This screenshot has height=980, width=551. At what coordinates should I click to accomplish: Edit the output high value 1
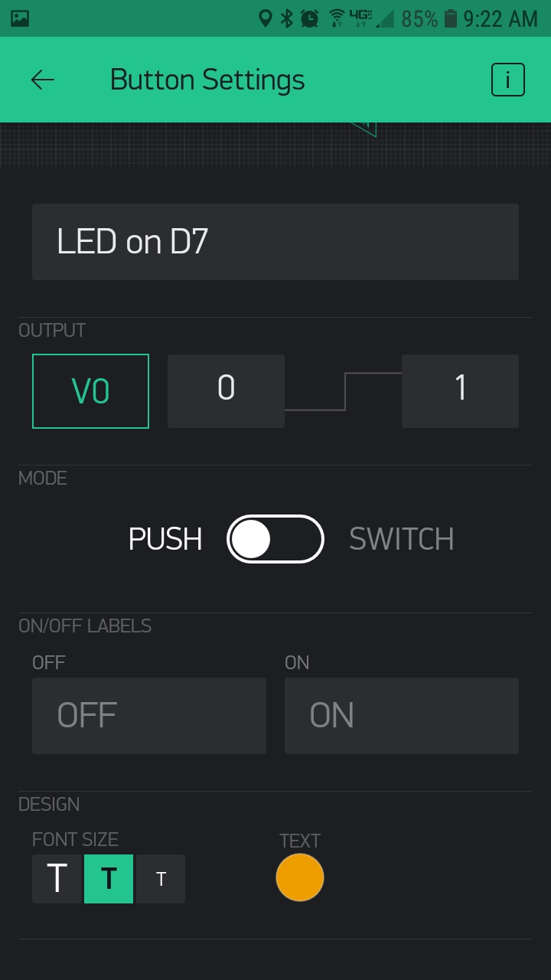tap(460, 391)
